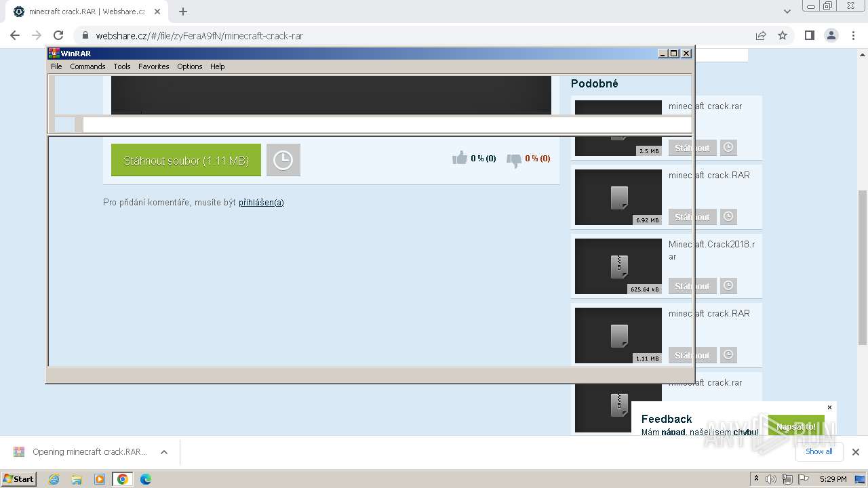The width and height of the screenshot is (868, 488).
Task: Click the Stáhnout button for the 2.5 MB file
Action: pos(692,148)
